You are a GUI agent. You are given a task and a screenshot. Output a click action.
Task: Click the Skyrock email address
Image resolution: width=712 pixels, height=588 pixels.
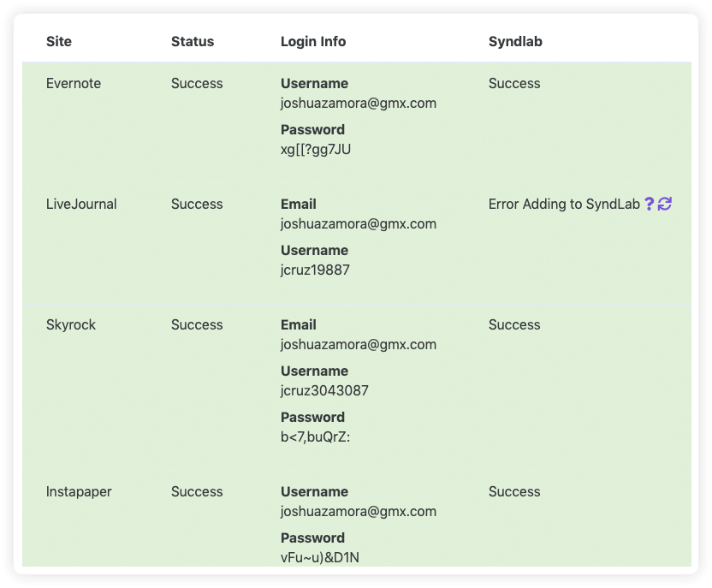coord(359,345)
